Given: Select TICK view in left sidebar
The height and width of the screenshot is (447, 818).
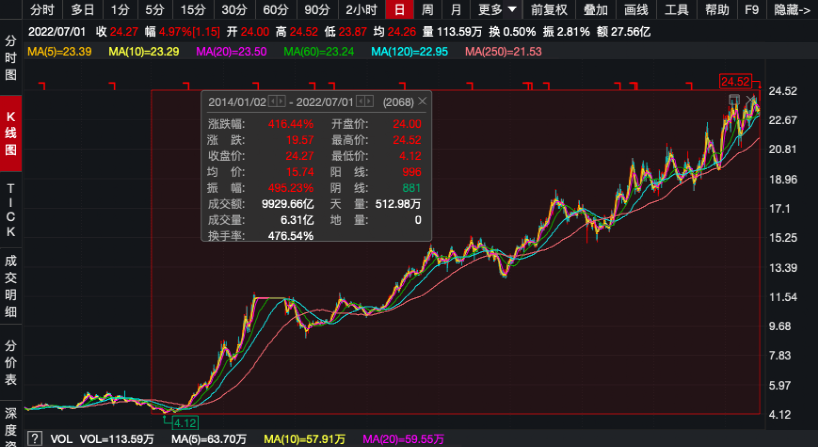Looking at the screenshot, I should tap(11, 211).
